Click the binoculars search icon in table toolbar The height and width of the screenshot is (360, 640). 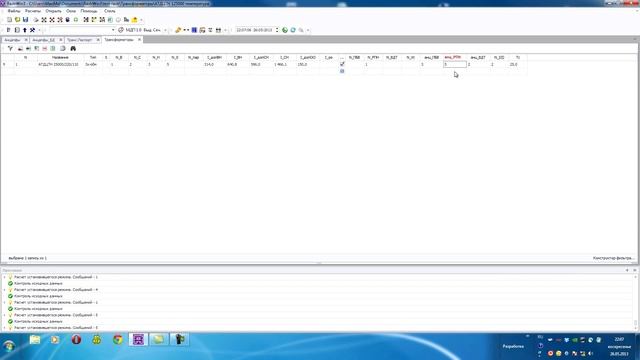73,49
